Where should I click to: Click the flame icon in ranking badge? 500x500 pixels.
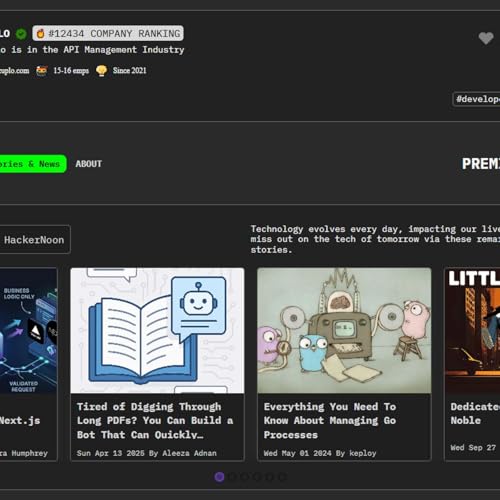click(40, 33)
